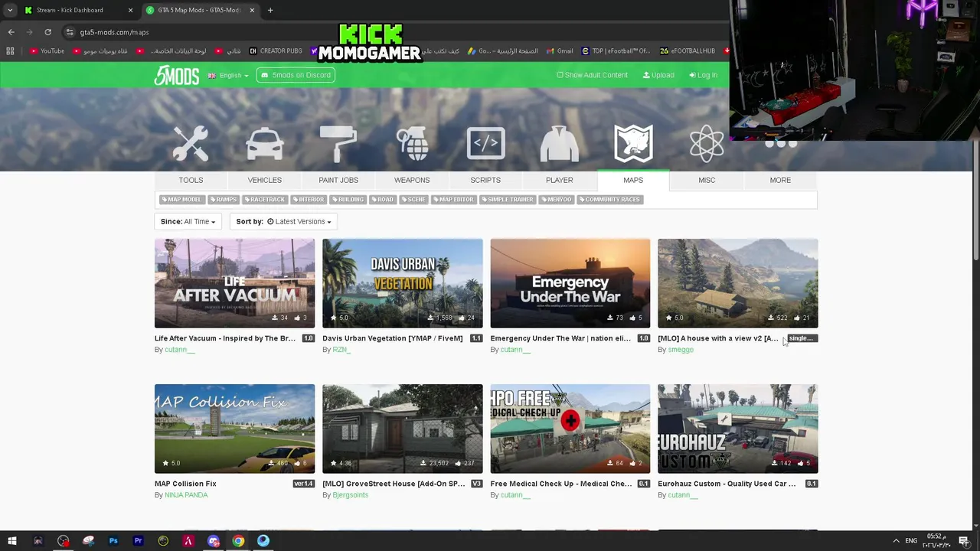Expand the Sort by Latest Versions dropdown
This screenshot has height=551, width=980.
click(x=283, y=221)
